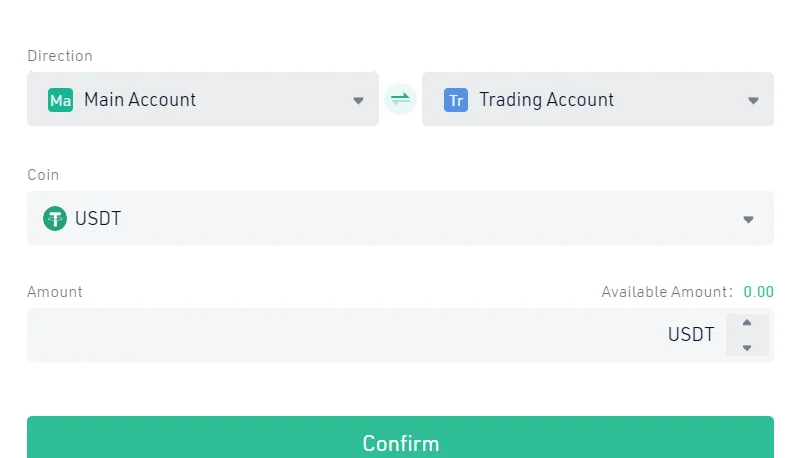Click the Tether USDT coin logo
The image size is (800, 458).
55,218
